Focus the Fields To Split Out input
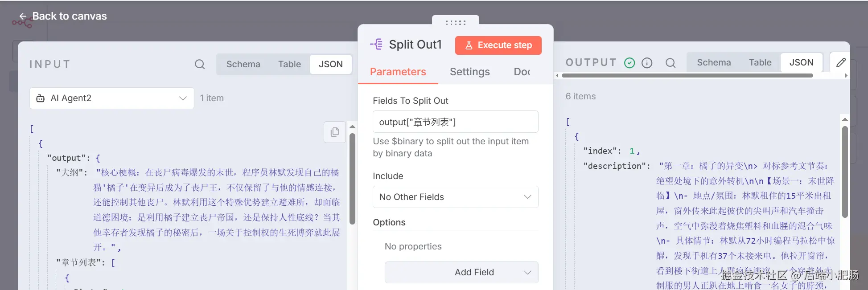The width and height of the screenshot is (868, 290). pos(455,122)
